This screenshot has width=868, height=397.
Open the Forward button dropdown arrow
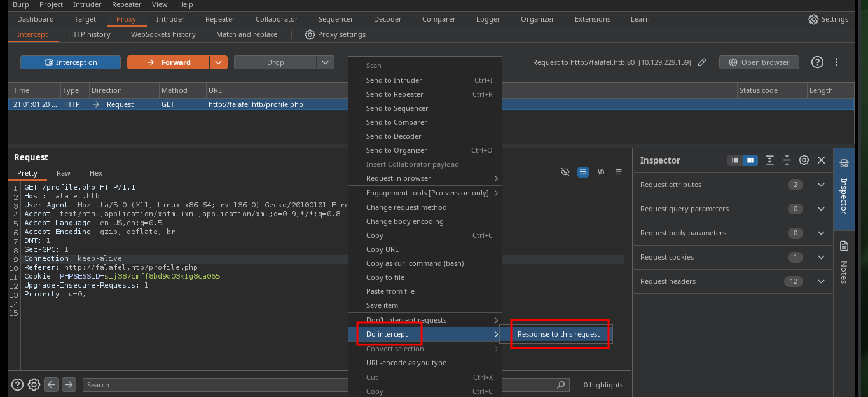coord(218,62)
